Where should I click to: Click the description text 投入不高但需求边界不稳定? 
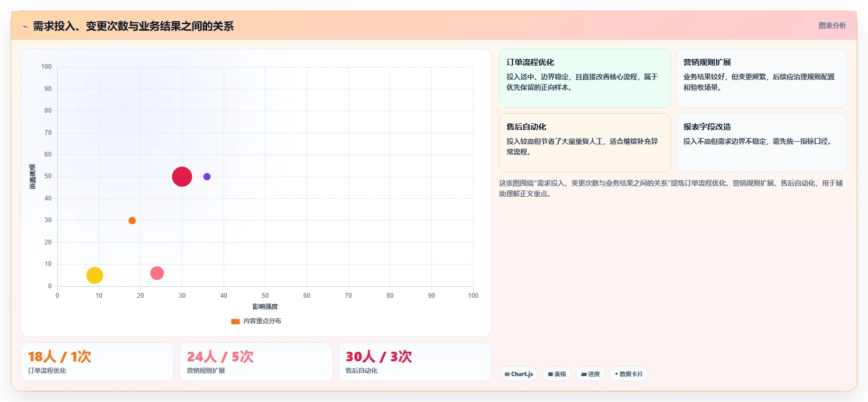click(x=759, y=141)
